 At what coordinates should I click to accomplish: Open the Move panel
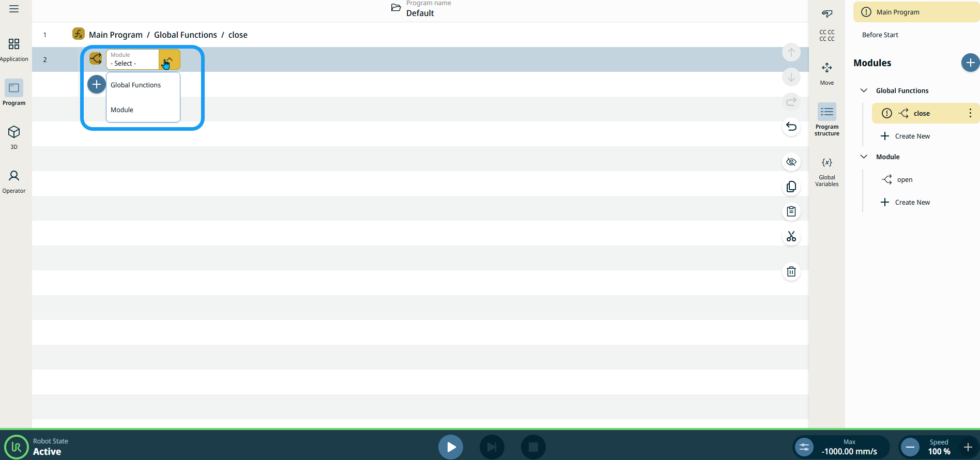(826, 73)
